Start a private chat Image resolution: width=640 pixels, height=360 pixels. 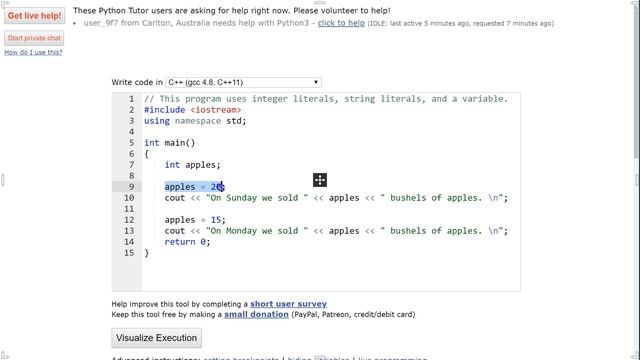[x=34, y=38]
